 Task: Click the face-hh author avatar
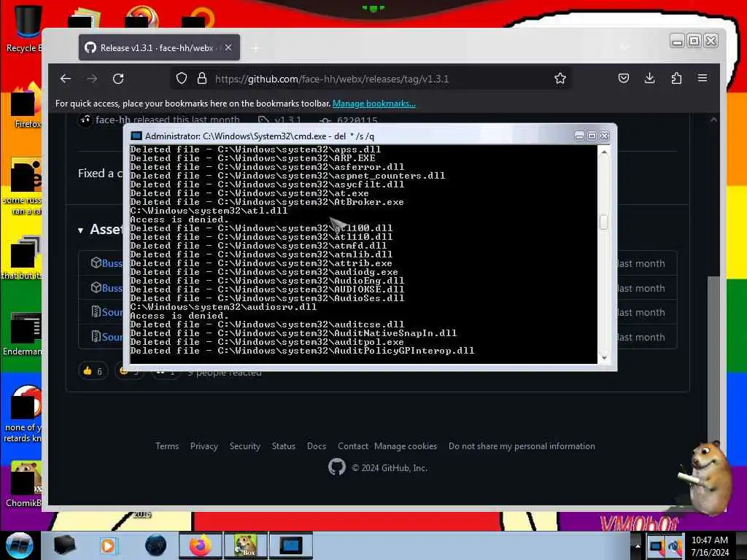[85, 120]
